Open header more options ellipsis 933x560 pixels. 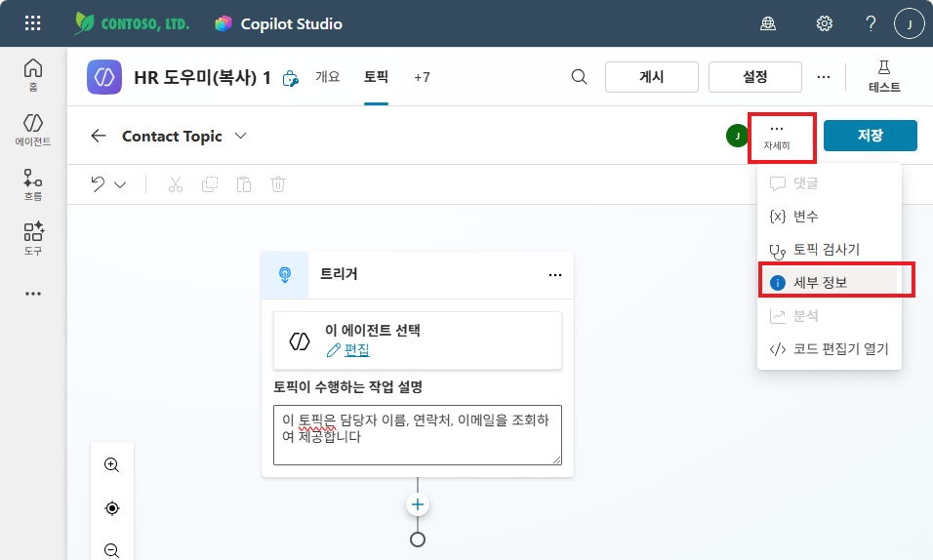[824, 77]
